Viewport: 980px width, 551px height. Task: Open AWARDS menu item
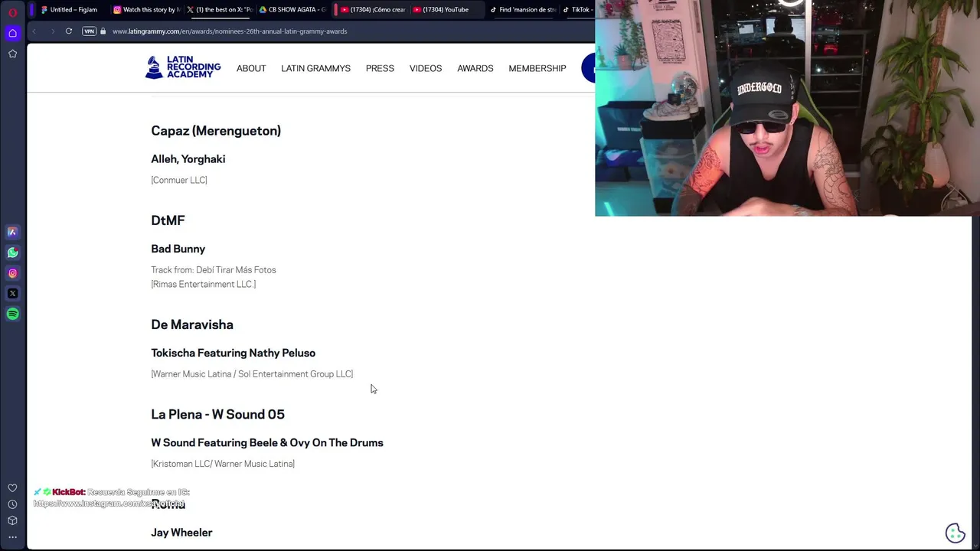point(475,68)
